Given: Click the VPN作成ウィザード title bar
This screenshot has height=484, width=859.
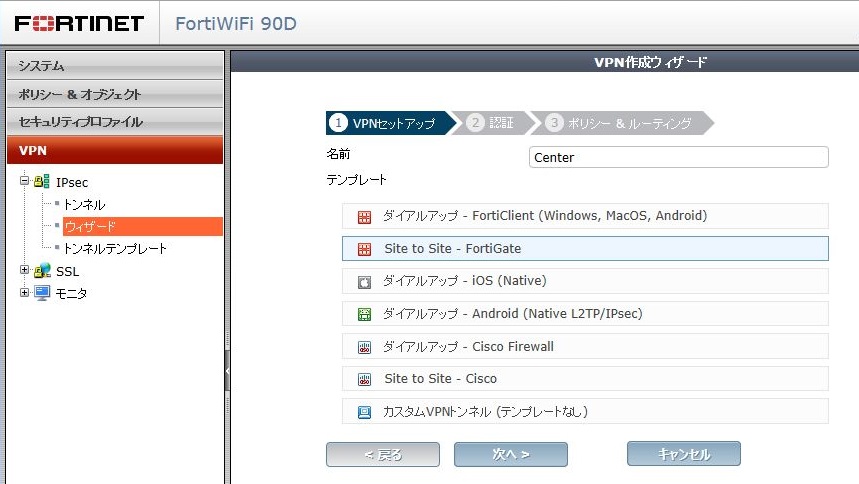Looking at the screenshot, I should (545, 62).
